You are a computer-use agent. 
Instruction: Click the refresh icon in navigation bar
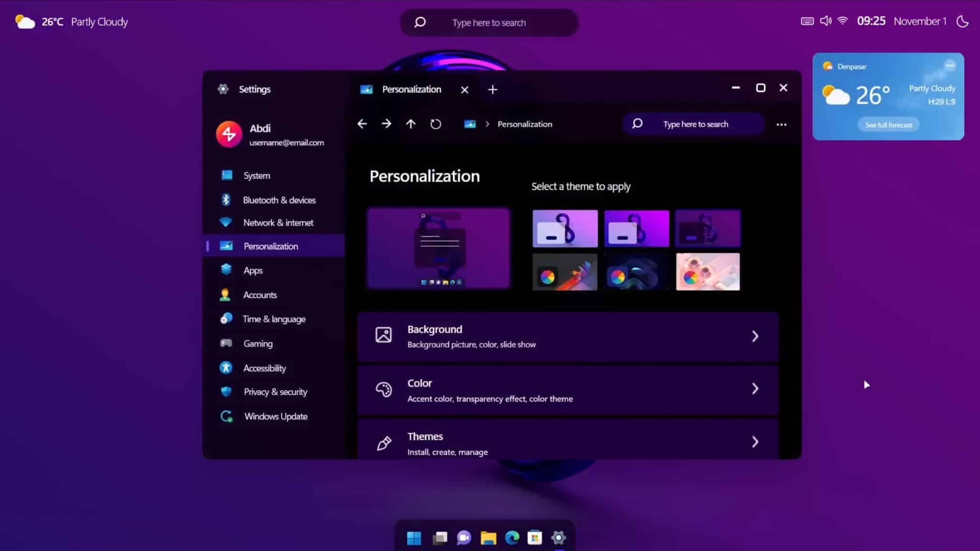pos(435,123)
